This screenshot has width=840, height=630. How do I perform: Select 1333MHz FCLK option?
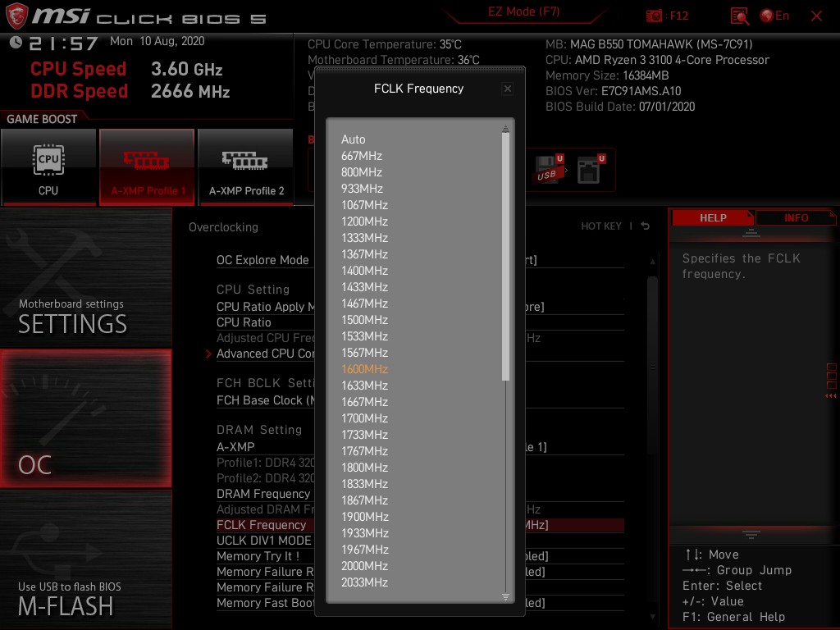(x=364, y=238)
